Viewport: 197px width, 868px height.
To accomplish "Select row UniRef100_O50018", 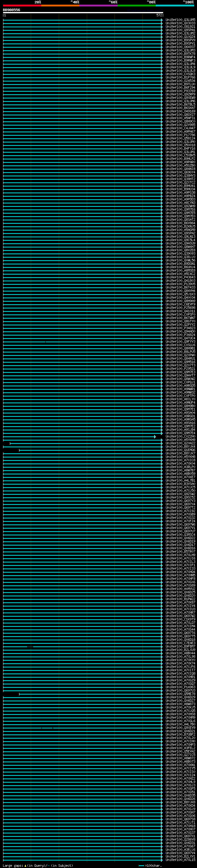I will 180,145.
